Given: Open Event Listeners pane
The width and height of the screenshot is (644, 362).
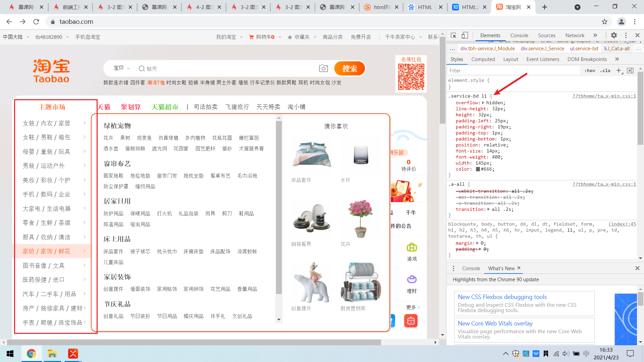Looking at the screenshot, I should tap(543, 59).
